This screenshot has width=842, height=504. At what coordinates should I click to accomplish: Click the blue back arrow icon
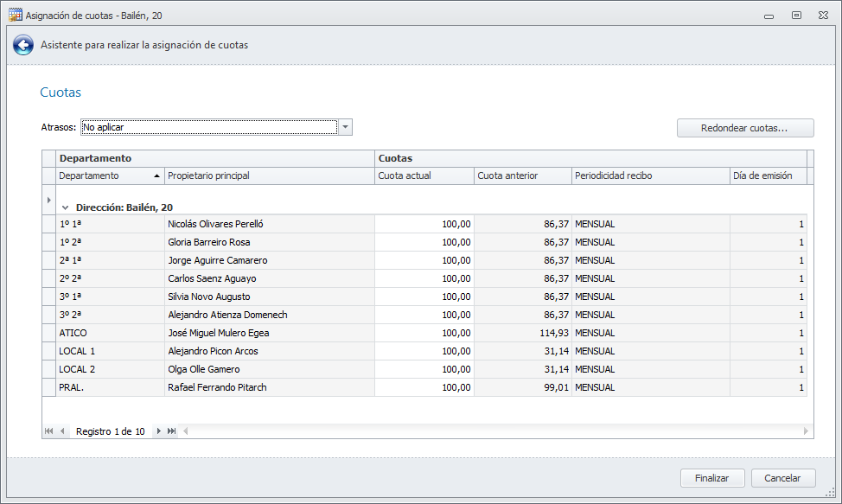(23, 45)
